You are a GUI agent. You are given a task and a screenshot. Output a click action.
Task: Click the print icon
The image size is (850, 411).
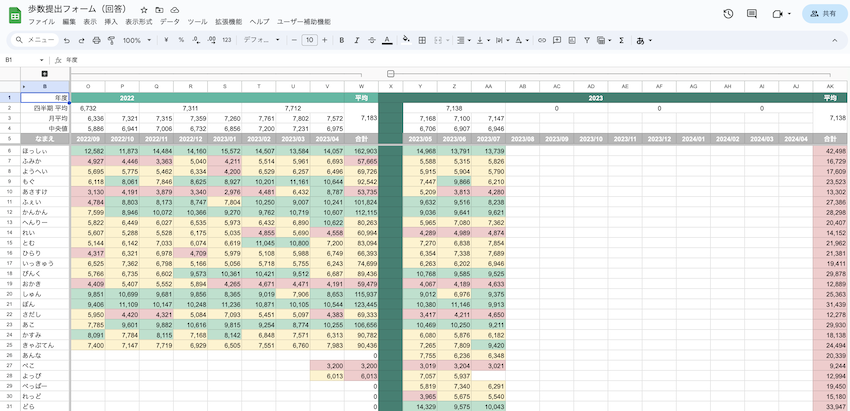(96, 40)
